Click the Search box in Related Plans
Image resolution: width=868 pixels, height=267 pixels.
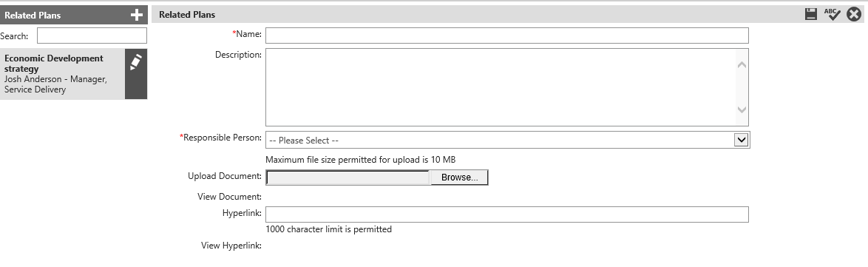click(92, 36)
